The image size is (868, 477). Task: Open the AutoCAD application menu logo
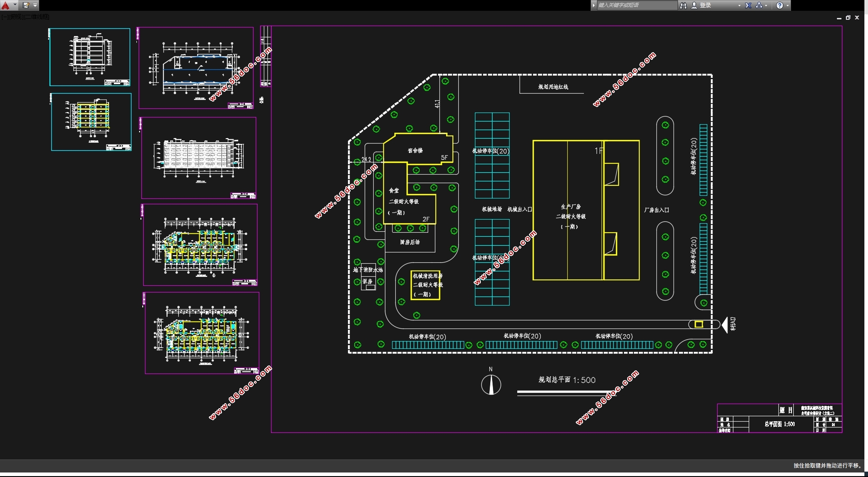pos(6,5)
